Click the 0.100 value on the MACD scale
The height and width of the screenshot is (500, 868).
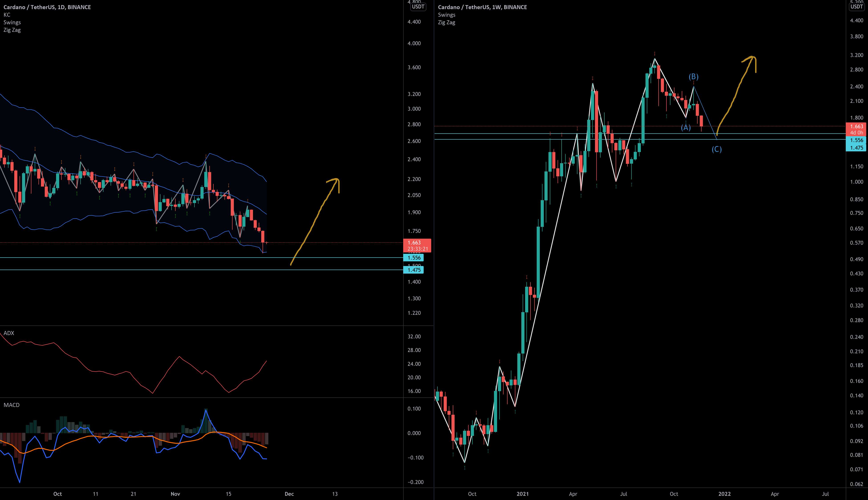(414, 409)
